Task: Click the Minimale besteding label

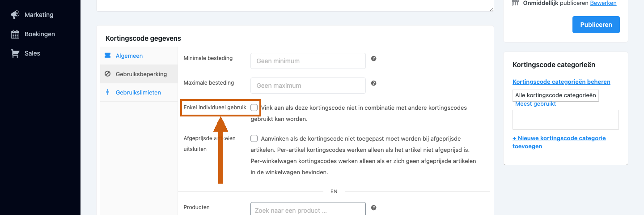Action: coord(208,58)
